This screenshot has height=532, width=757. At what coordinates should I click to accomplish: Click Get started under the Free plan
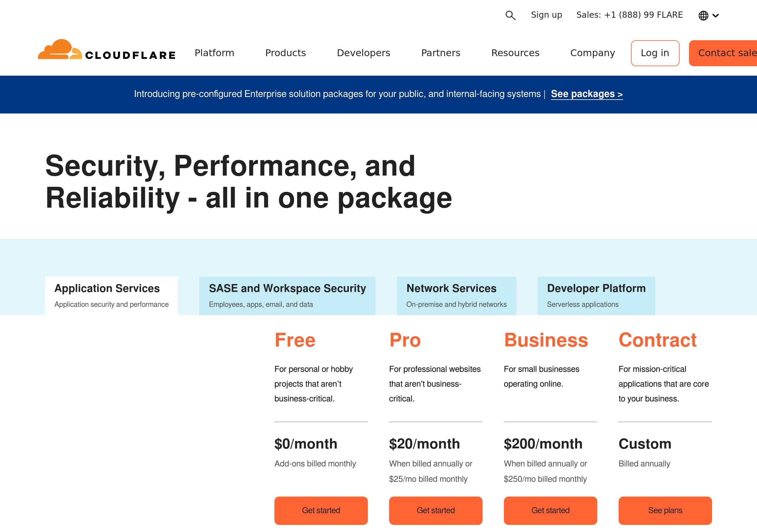tap(321, 511)
